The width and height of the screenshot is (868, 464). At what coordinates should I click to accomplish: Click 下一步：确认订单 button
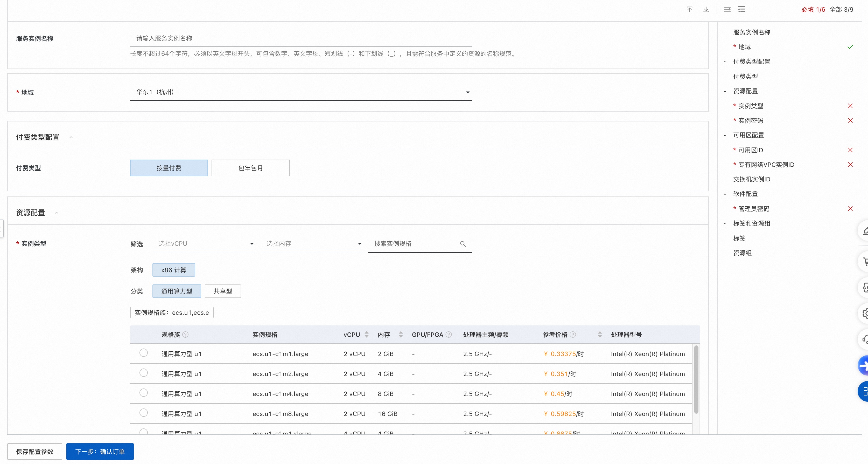point(100,452)
